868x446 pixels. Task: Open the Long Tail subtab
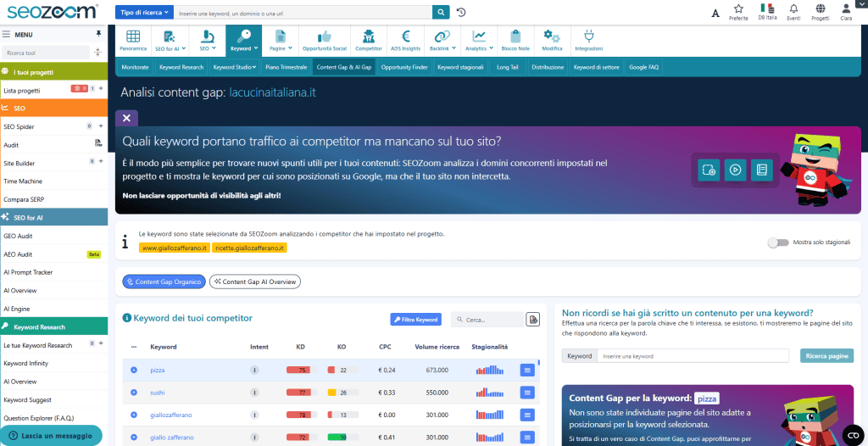pyautogui.click(x=507, y=67)
